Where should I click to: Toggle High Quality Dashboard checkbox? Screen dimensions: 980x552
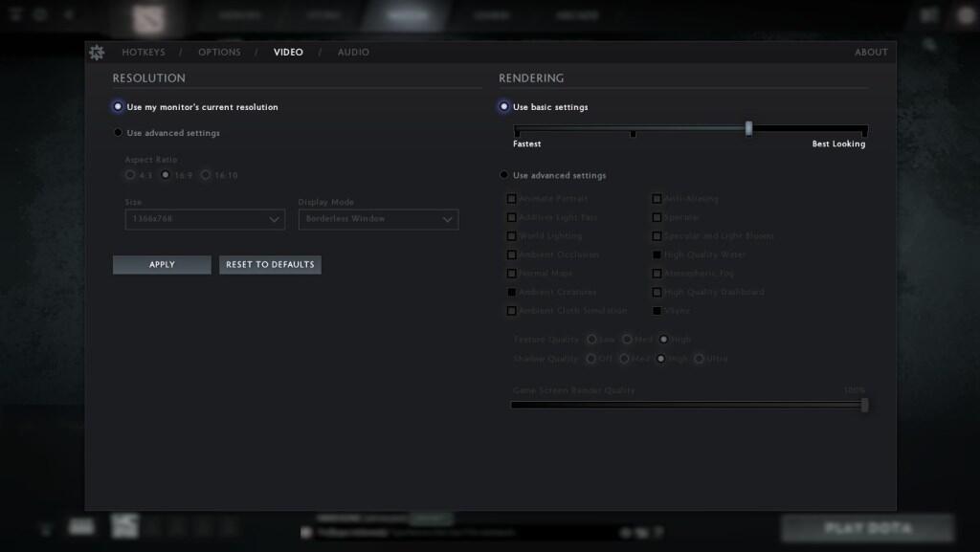click(657, 292)
